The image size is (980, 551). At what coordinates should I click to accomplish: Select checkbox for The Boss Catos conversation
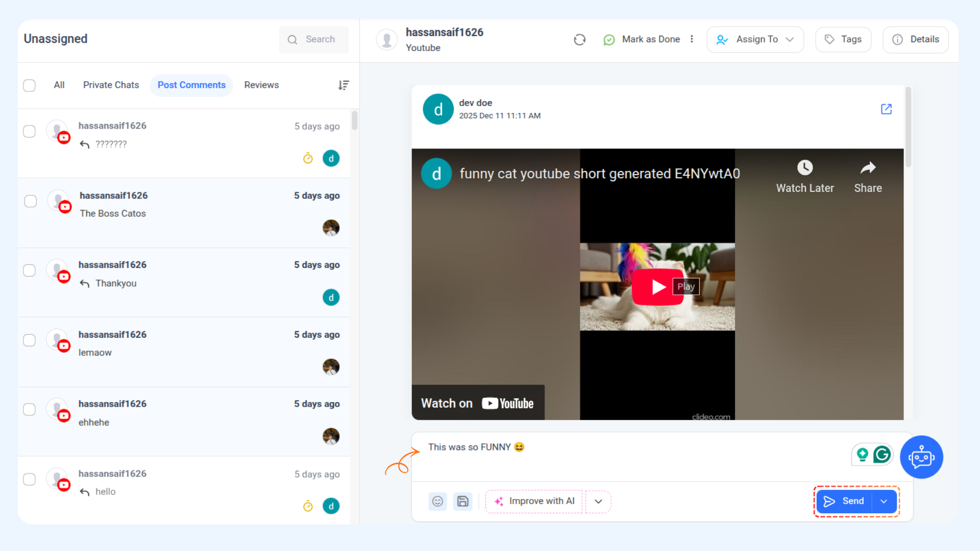coord(31,201)
